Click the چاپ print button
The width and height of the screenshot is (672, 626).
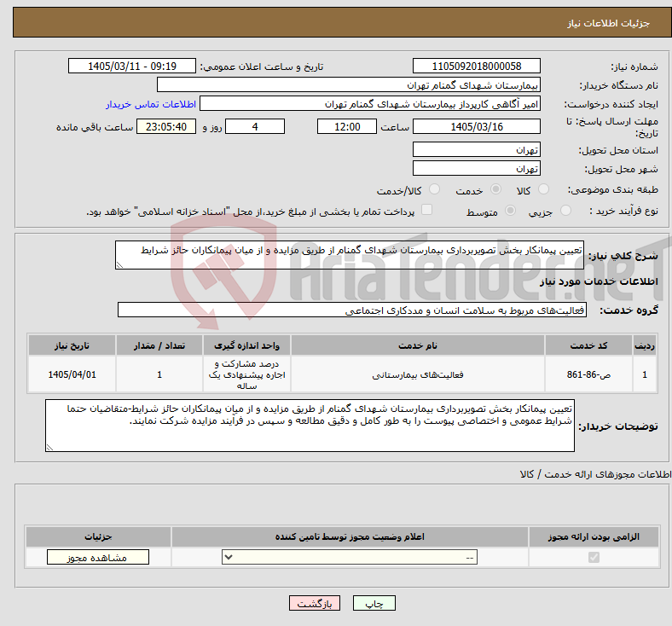[x=374, y=603]
